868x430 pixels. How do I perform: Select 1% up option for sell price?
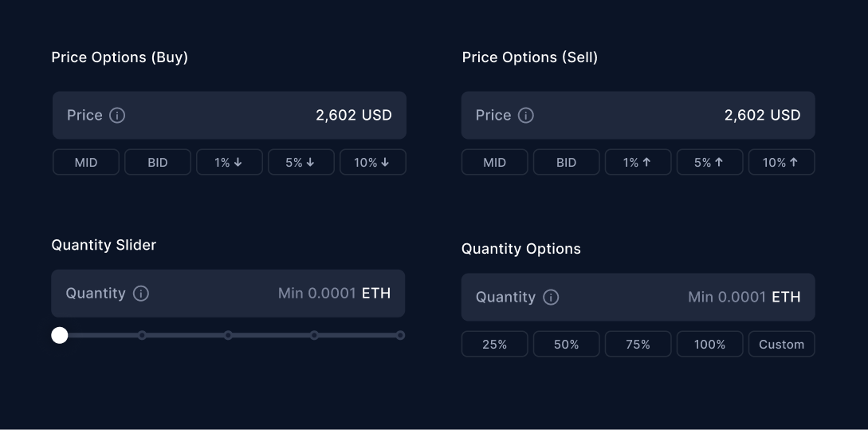(638, 162)
